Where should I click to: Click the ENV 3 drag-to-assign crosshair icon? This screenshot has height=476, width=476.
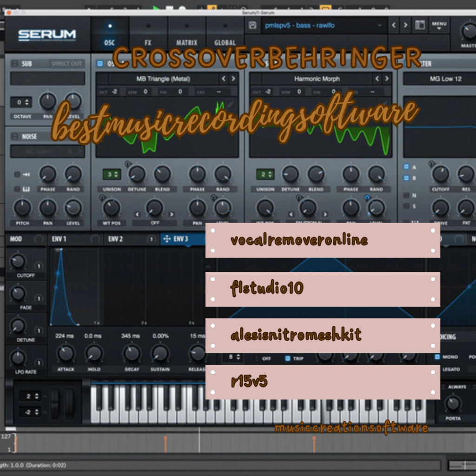(x=167, y=239)
